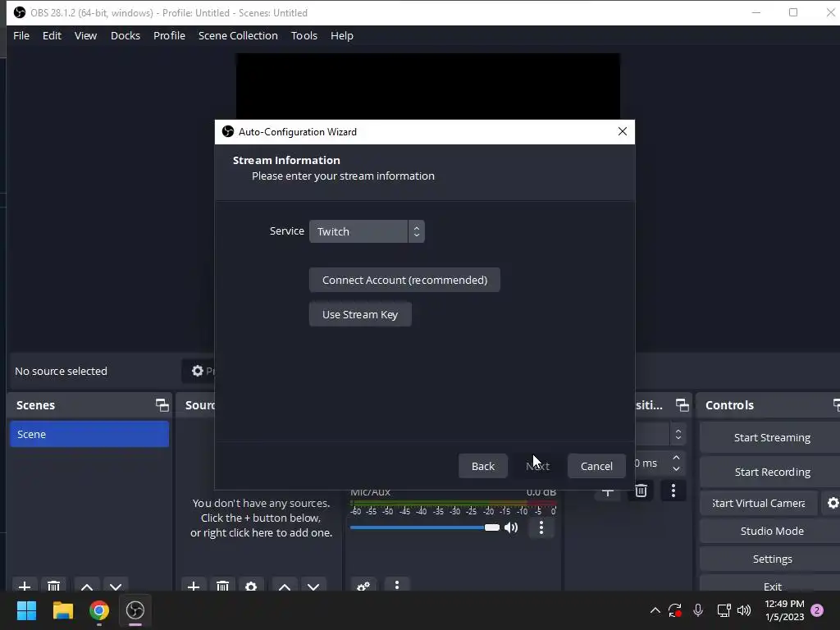Screen dimensions: 840x630
Task: Open transition properties three-dot menu
Action: tap(673, 491)
